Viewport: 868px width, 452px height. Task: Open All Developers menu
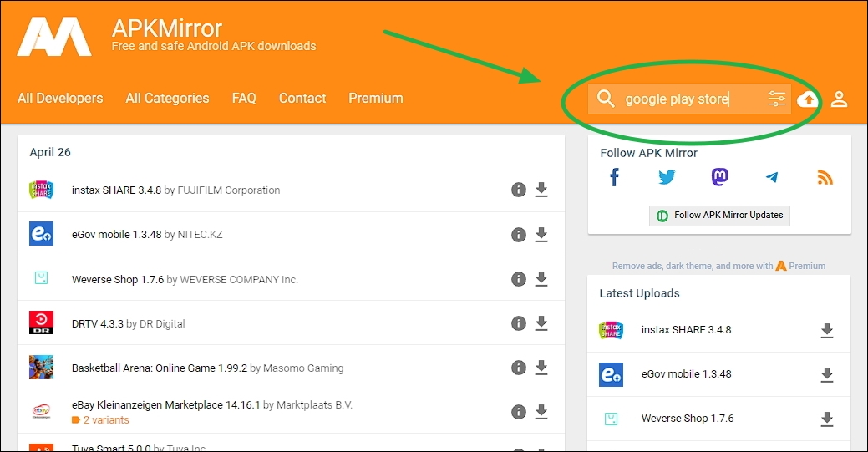[x=60, y=99]
